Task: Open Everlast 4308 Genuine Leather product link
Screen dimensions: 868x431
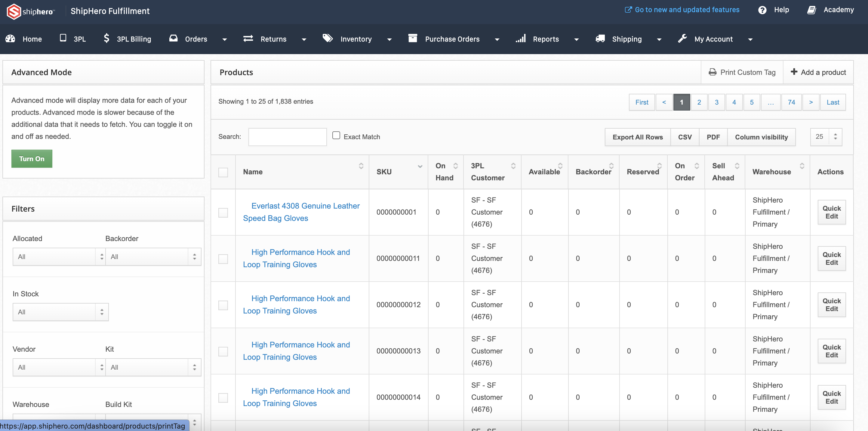Action: (x=305, y=206)
